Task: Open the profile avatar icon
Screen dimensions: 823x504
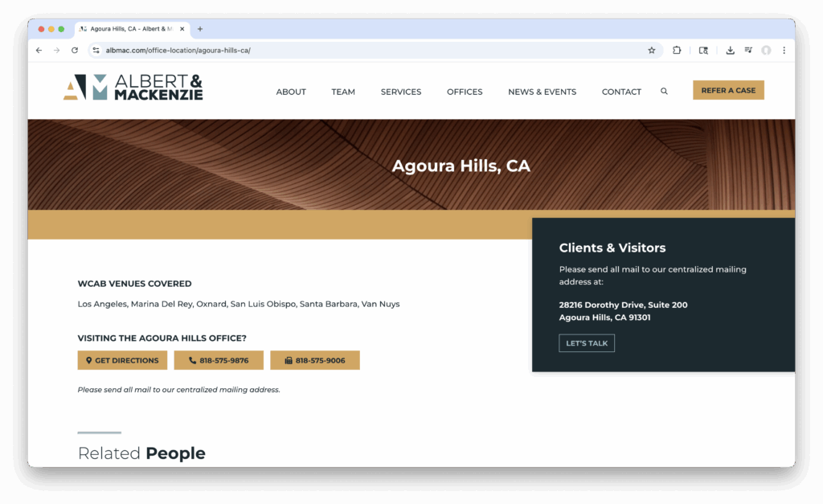Action: coord(766,50)
